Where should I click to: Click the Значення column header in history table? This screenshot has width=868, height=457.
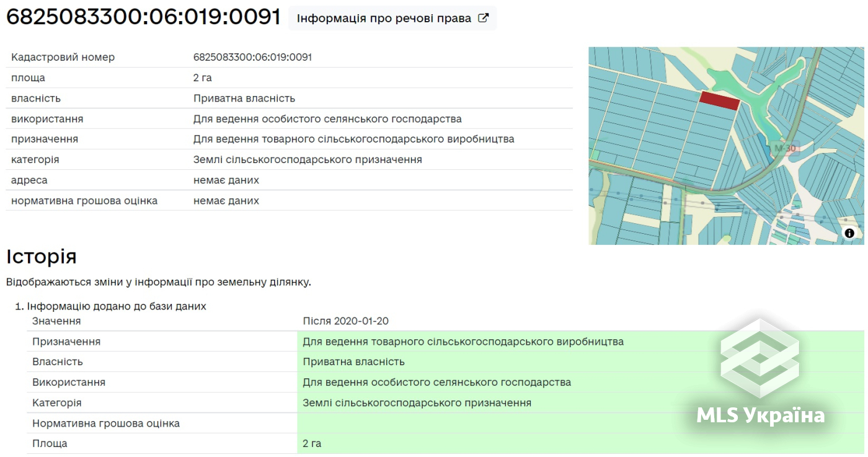click(x=56, y=321)
